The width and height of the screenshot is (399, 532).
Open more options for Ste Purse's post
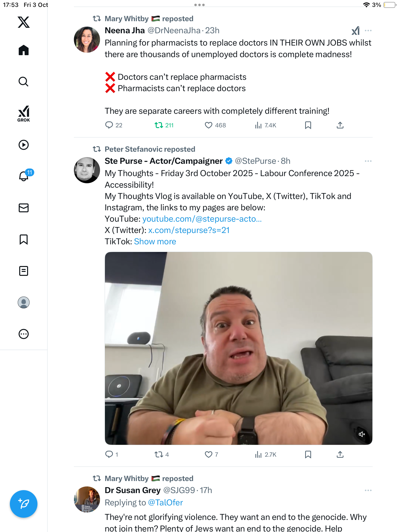[368, 161]
